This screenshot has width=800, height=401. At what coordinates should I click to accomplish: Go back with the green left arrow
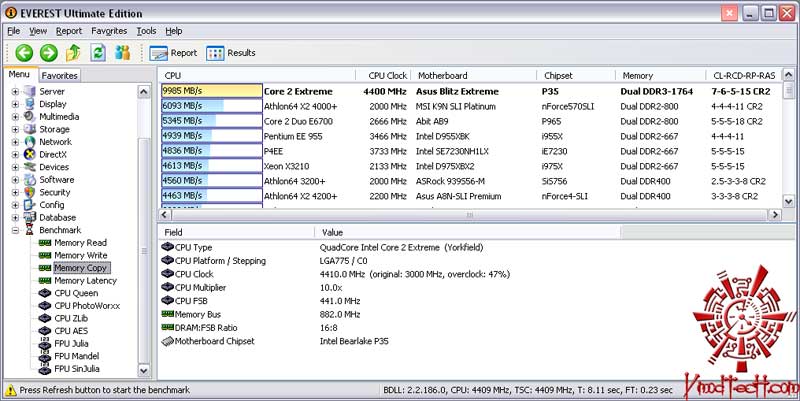[24, 53]
